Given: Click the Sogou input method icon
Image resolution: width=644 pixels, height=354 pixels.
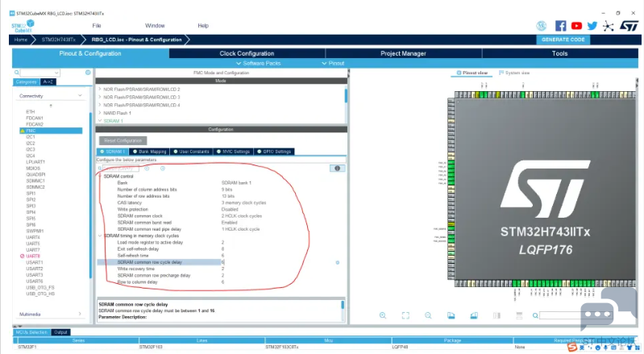Looking at the screenshot, I should [572, 348].
